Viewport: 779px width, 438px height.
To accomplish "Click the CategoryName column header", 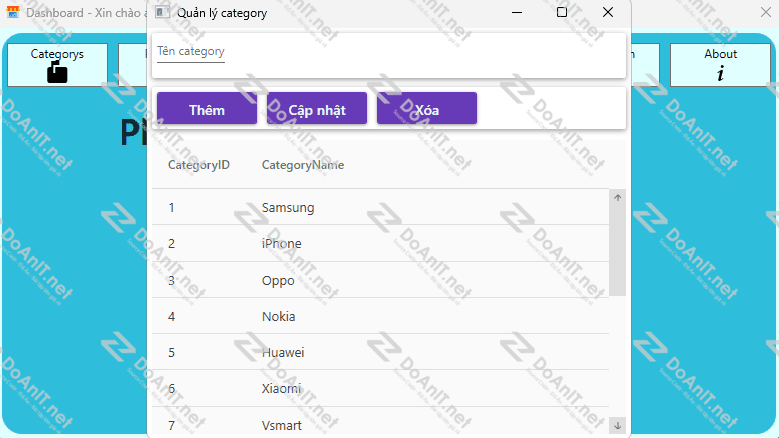I will pos(303,165).
